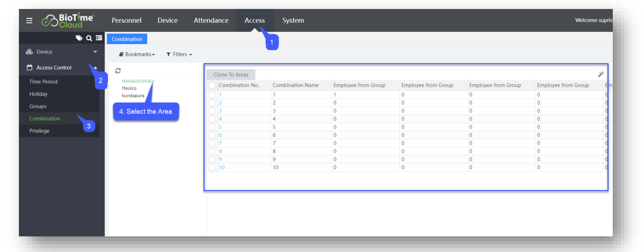The image size is (644, 252).
Task: Click the Access Control calendar icon
Action: [29, 68]
